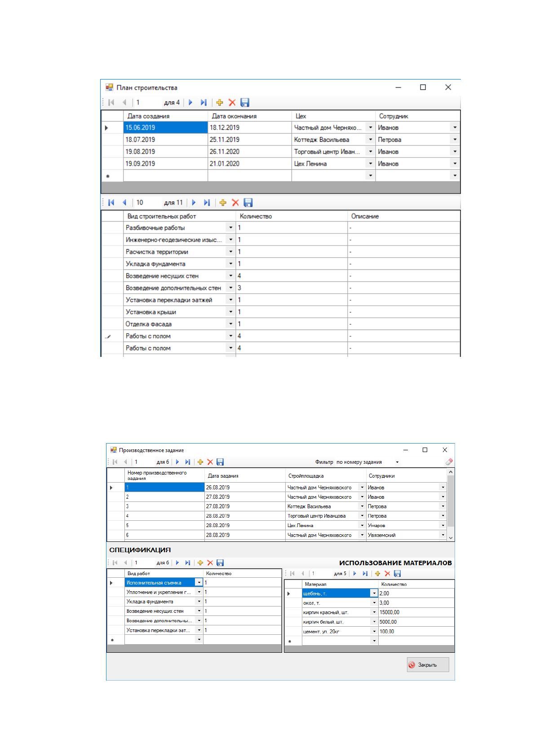Click red delete icon in План строительства top toolbar
The height and width of the screenshot is (756, 535).
click(232, 103)
